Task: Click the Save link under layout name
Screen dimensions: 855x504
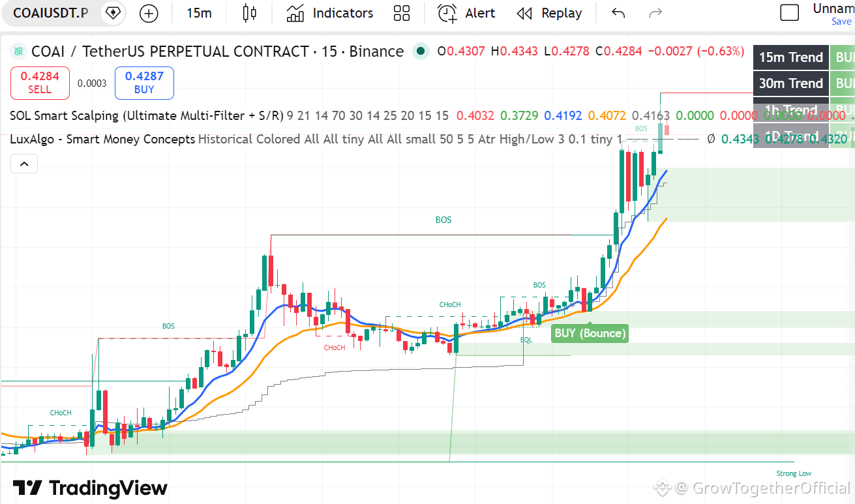Action: click(841, 22)
